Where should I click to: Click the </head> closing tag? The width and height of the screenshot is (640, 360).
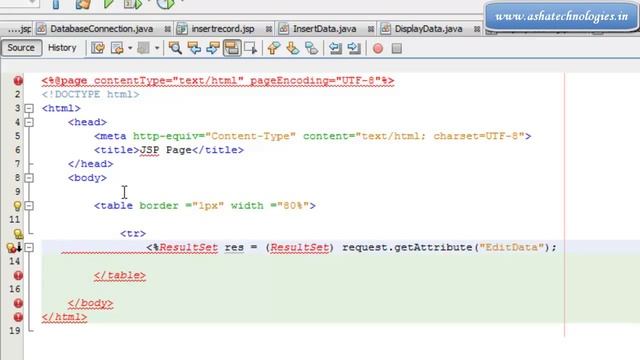pos(91,164)
